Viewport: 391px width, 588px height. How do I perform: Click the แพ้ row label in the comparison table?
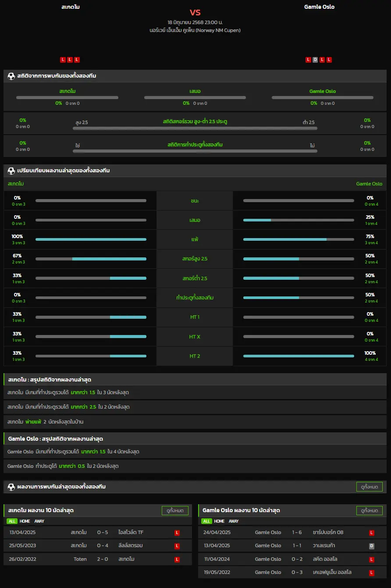point(195,239)
